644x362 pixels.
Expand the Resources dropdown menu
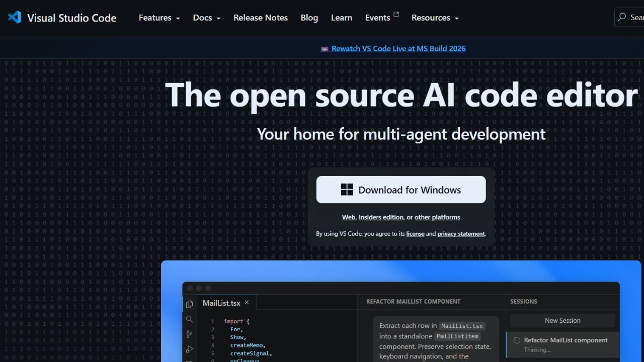coord(435,18)
